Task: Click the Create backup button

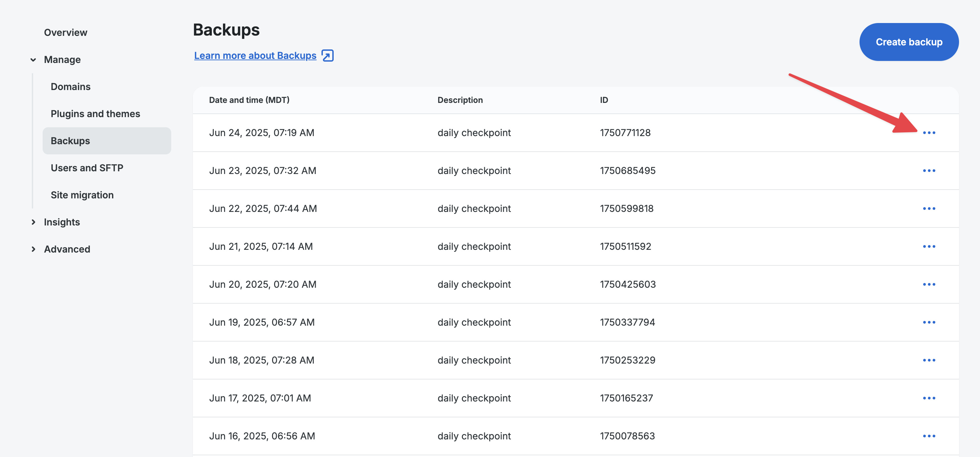Action: coord(909,42)
